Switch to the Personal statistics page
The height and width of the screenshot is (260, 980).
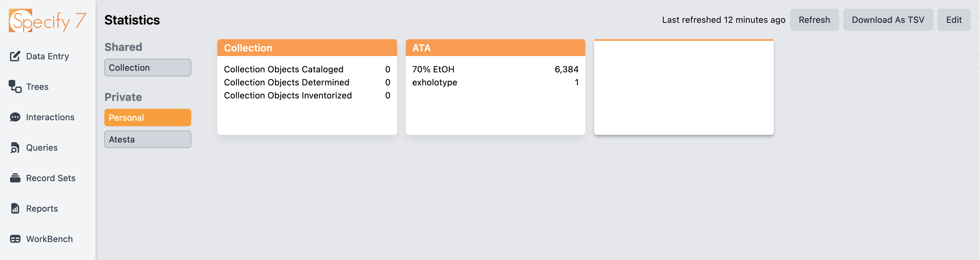147,117
